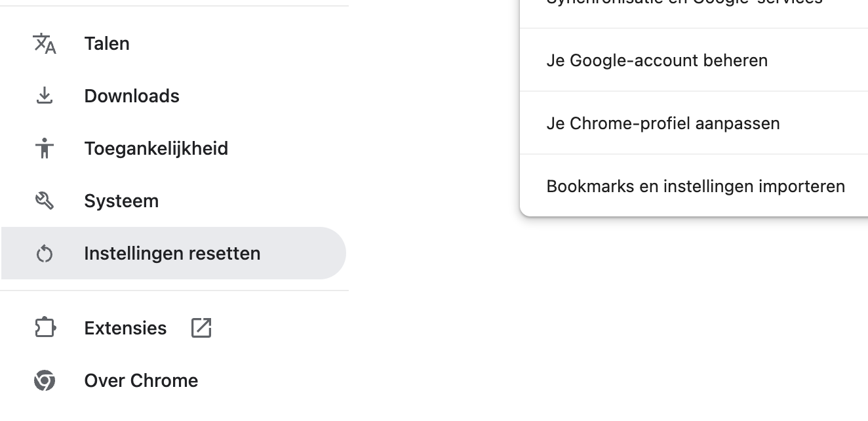
Task: Click the Talen translate icon
Action: 44,43
